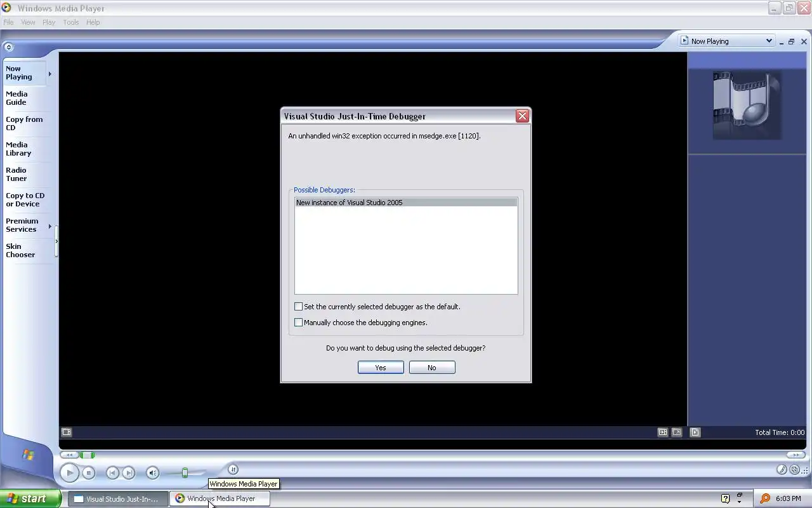Click the fast forward button on seek bar

(x=796, y=455)
